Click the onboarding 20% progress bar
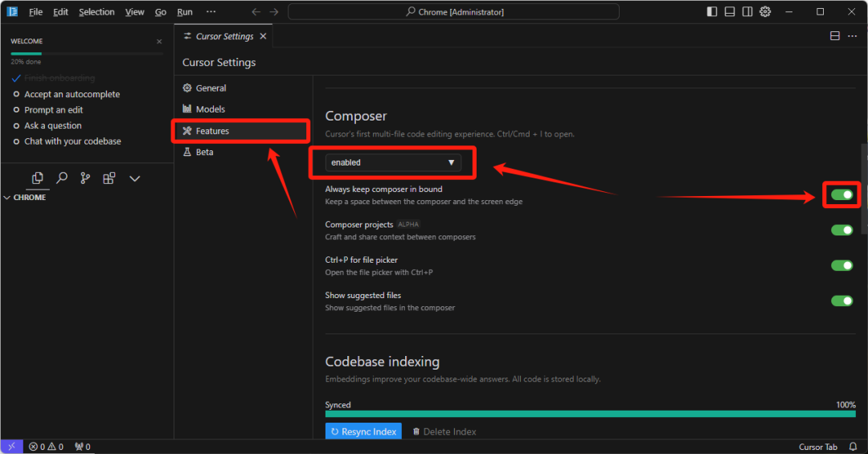This screenshot has height=454, width=868. (87, 54)
